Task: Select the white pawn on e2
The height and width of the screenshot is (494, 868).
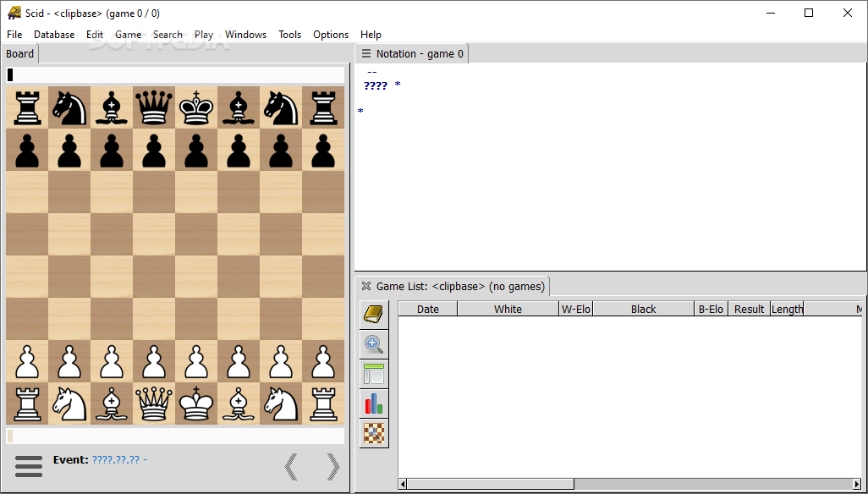Action: [196, 361]
